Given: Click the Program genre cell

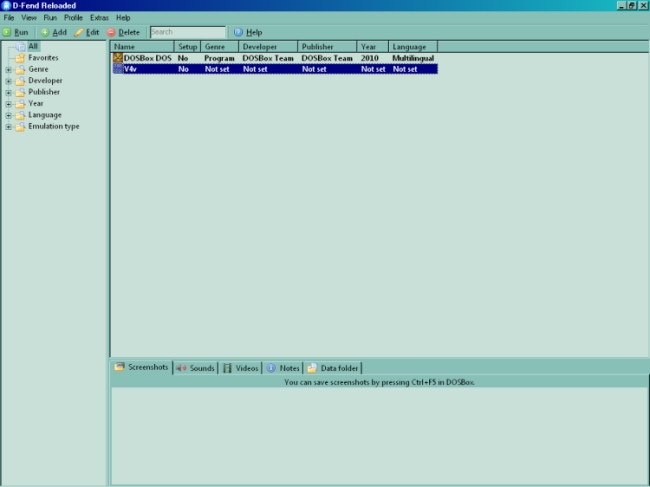Looking at the screenshot, I should coord(219,58).
